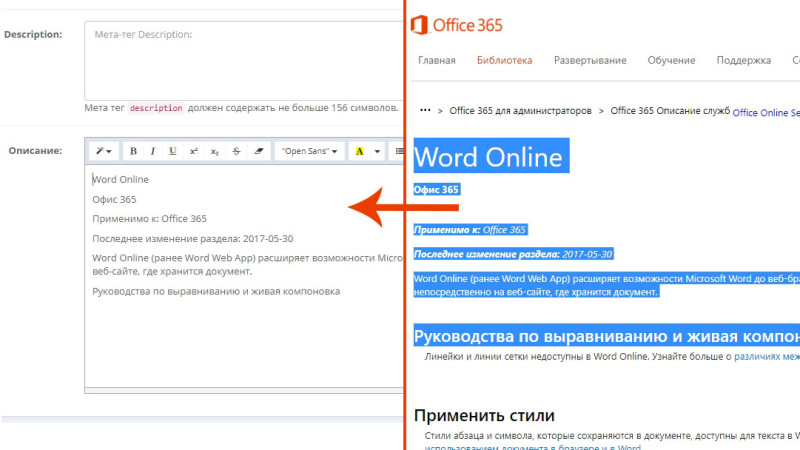Apply superscript formatting

193,151
